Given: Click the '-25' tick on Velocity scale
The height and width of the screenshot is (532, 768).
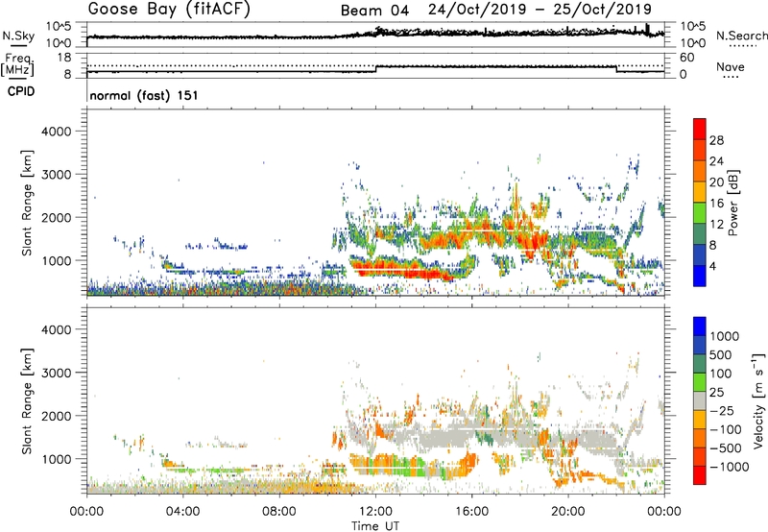Looking at the screenshot, I should (722, 411).
